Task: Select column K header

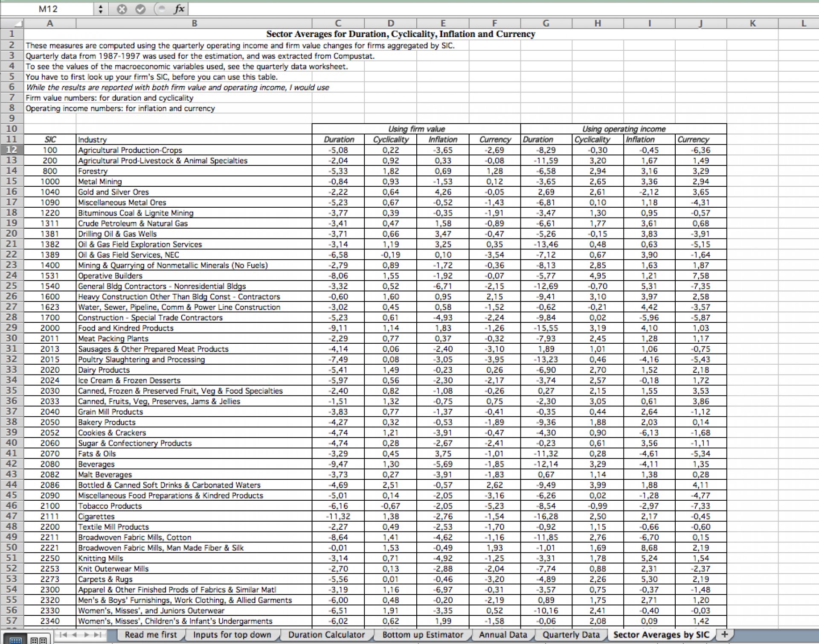Action: click(x=752, y=23)
